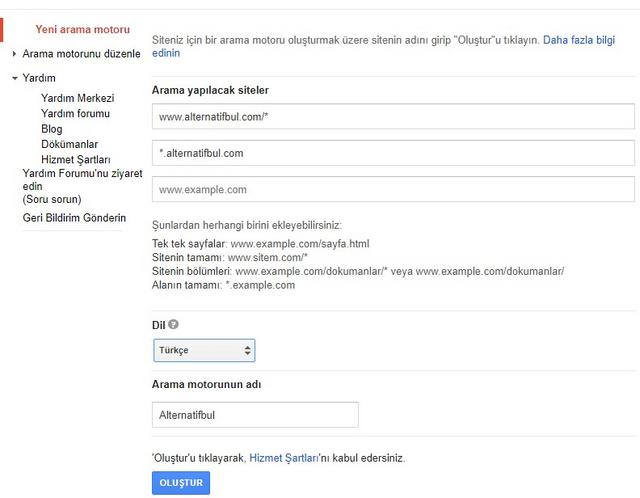Open Dökümanlar in sidebar

(x=69, y=144)
